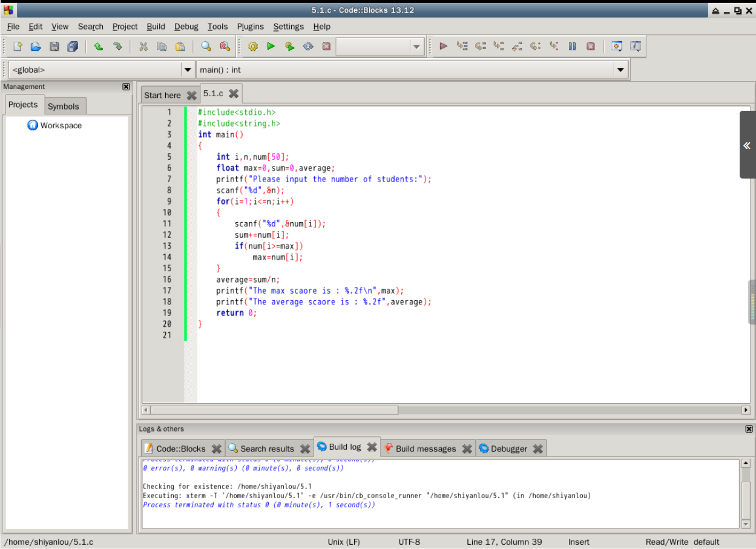
Task: Rebuild the project toolbar icon
Action: point(308,46)
